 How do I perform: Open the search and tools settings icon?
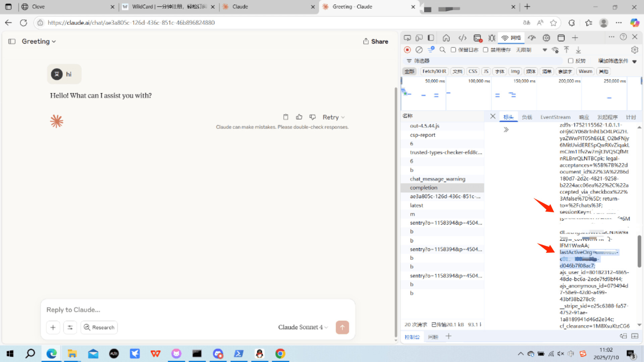[70, 327]
